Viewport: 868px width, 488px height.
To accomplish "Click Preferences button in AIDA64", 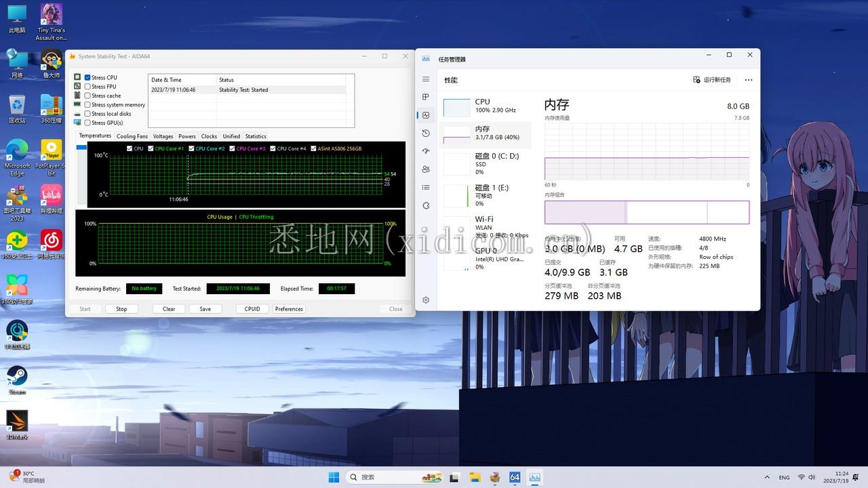I will coord(289,309).
